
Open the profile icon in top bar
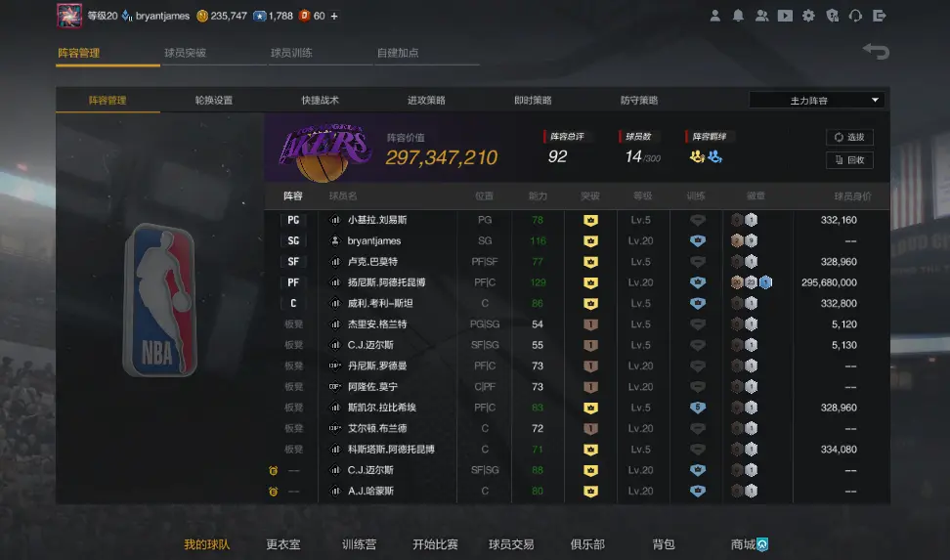(714, 16)
